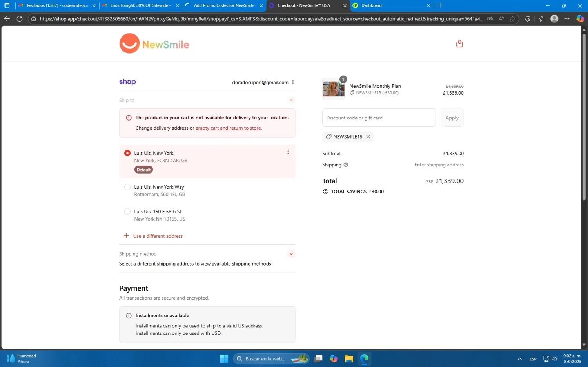Close the Dashboard tab
This screenshot has height=367, width=588.
(x=428, y=5)
